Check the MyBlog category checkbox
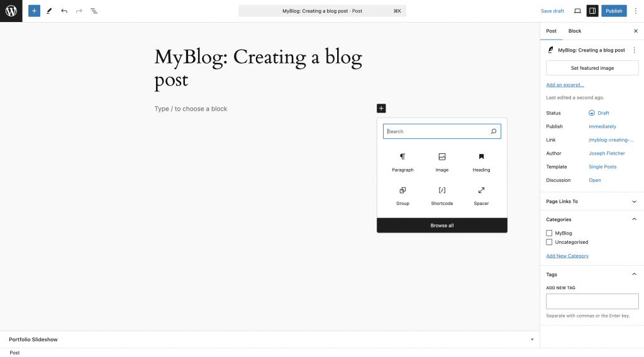Viewport: 644px width, 357px height. [549, 233]
